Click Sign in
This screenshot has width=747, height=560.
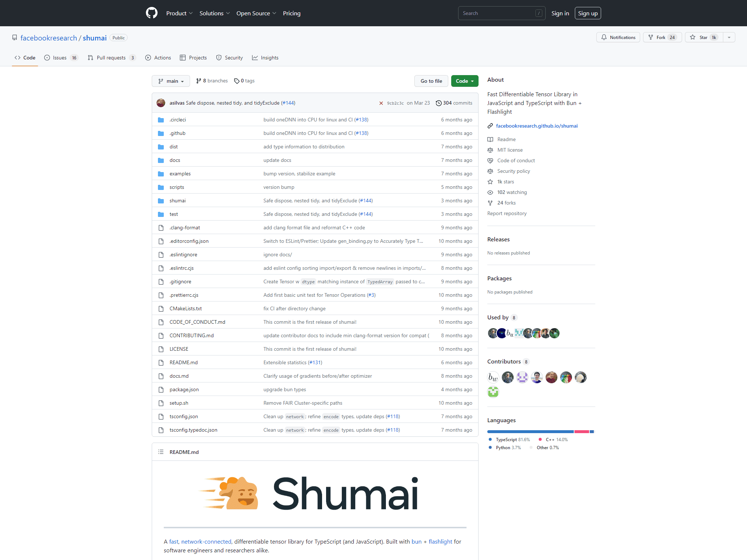point(560,13)
